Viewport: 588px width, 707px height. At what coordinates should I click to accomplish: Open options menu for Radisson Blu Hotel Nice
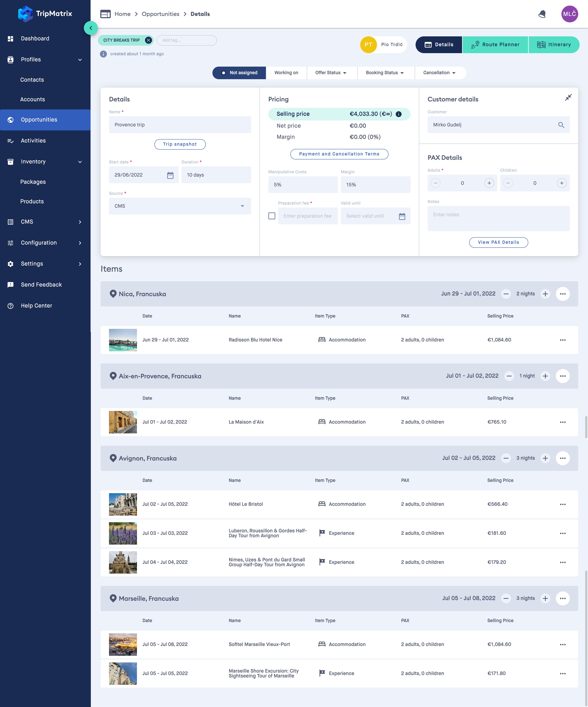coord(562,340)
